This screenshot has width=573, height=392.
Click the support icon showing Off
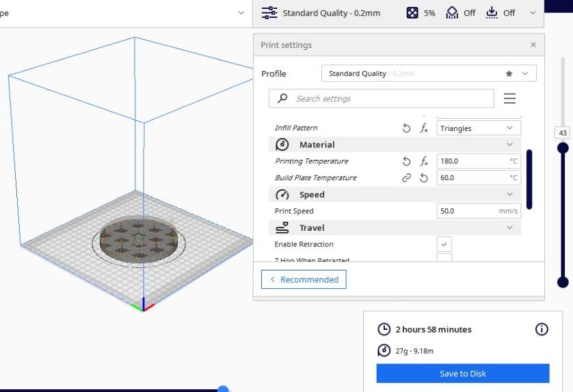(452, 13)
